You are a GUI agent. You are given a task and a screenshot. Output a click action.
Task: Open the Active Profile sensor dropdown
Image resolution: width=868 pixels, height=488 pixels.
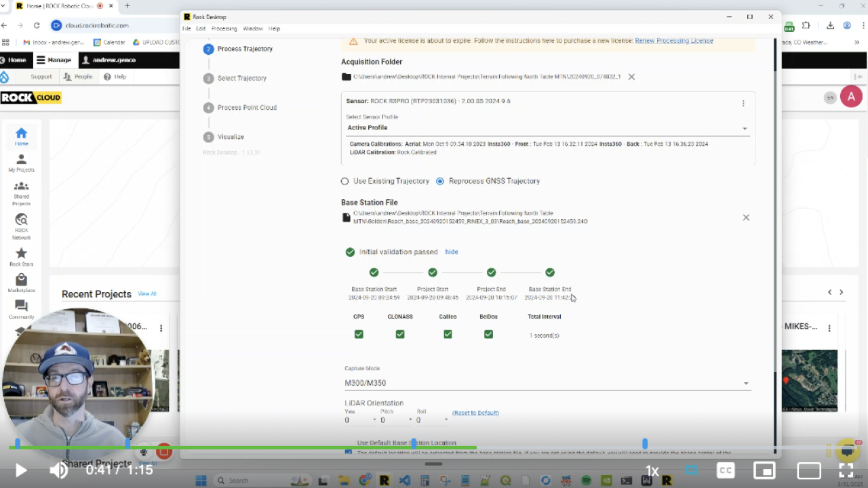pos(745,127)
